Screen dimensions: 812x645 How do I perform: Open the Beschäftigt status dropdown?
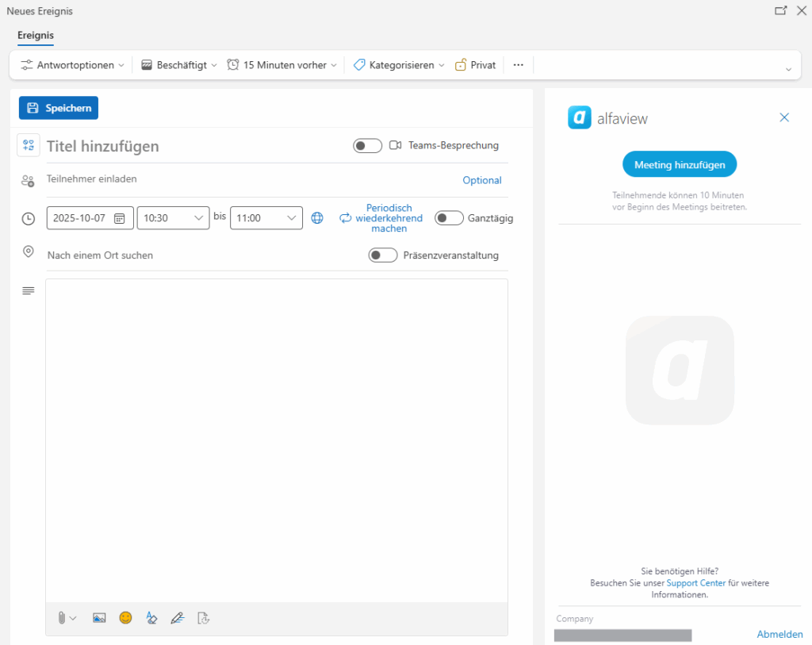(179, 65)
